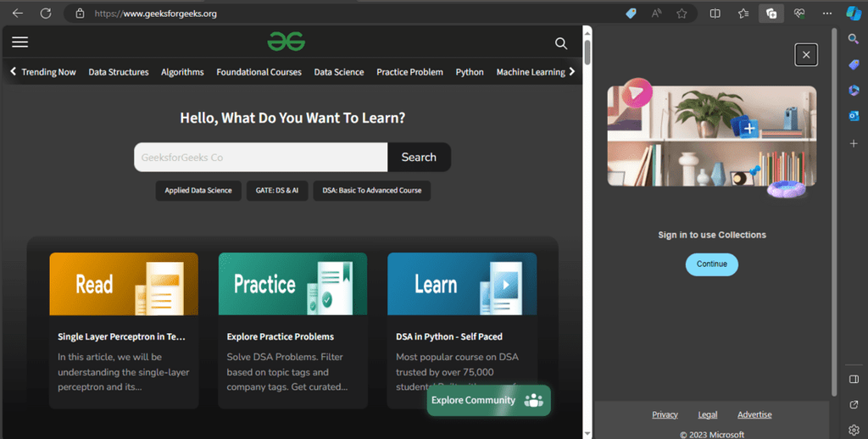Open the Read aloud icon in address bar
This screenshot has width=868, height=439.
(x=657, y=14)
